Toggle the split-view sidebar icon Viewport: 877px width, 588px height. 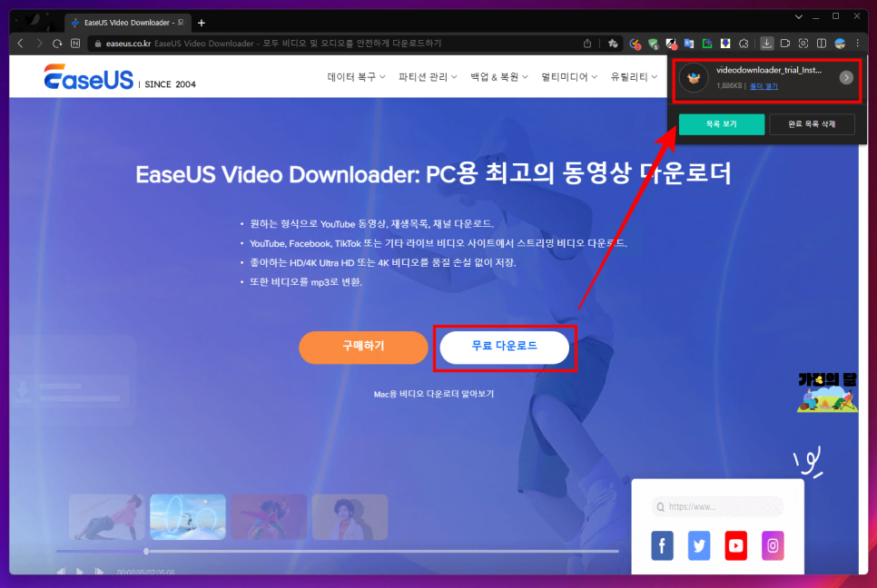tap(822, 43)
